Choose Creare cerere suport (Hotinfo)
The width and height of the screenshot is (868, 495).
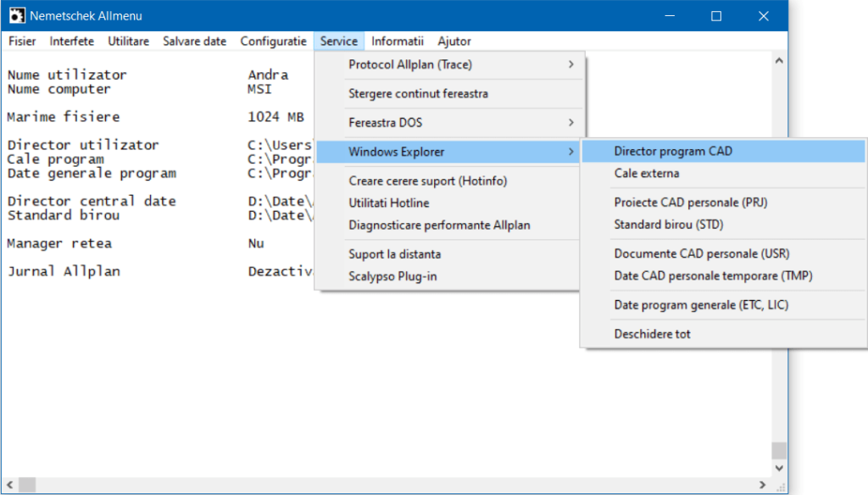(x=449, y=181)
